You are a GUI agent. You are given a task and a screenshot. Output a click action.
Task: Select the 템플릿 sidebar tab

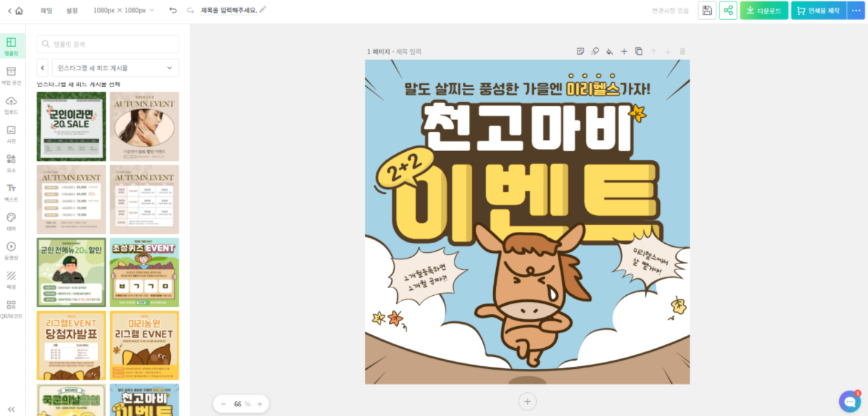click(11, 46)
